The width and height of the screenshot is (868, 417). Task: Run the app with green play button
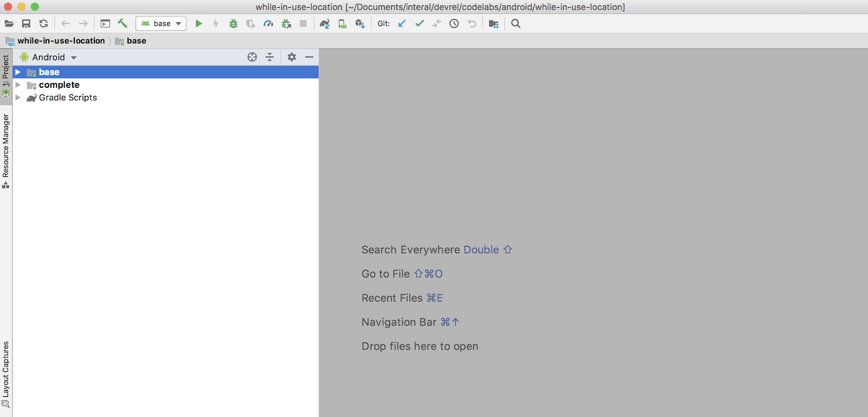199,23
